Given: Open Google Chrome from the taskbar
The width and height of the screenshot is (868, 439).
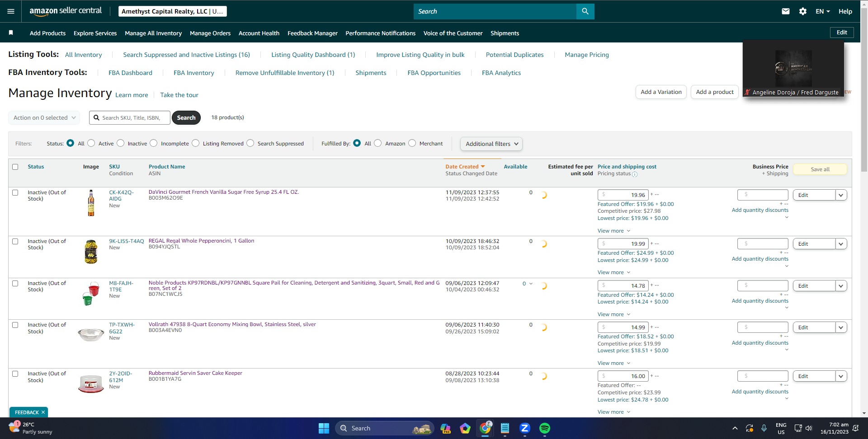Looking at the screenshot, I should click(x=485, y=428).
